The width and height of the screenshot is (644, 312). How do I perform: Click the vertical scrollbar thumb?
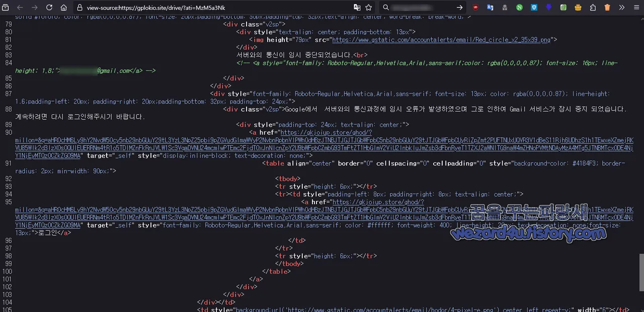click(641, 272)
